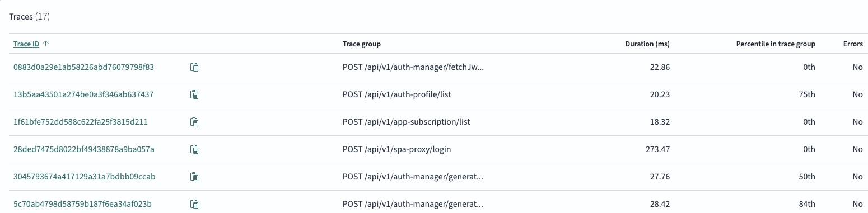Open trace 13b5aa43501a274be0a3f346ab637437
Viewport: 868px width, 213px height.
tap(83, 94)
